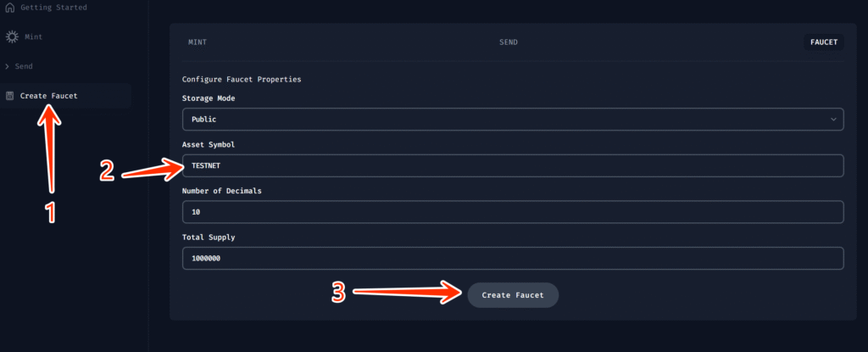This screenshot has width=868, height=352.
Task: Click the 1000000 value in Total Supply
Action: click(206, 259)
